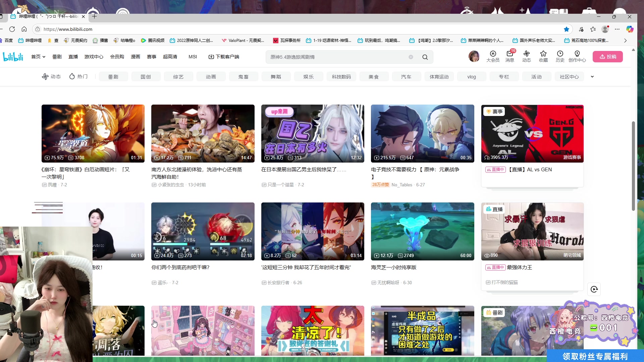Open the 收藏 favorites star icon
Viewport: 644px width, 362px height.
click(543, 56)
